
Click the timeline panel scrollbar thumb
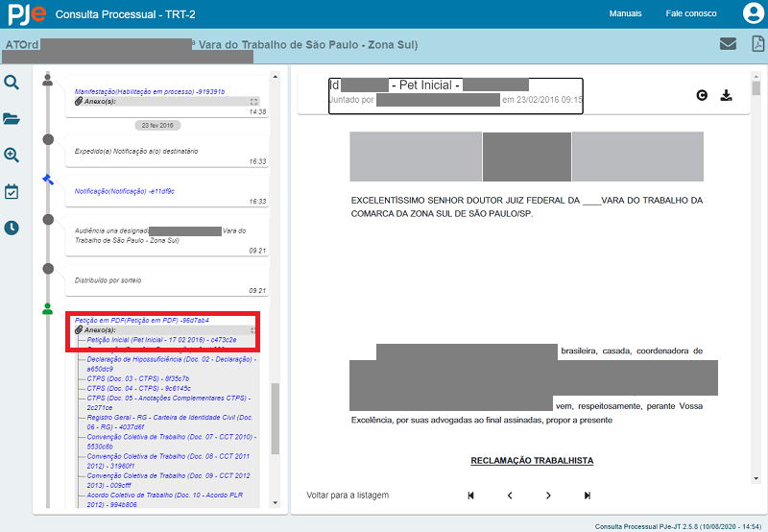click(276, 418)
